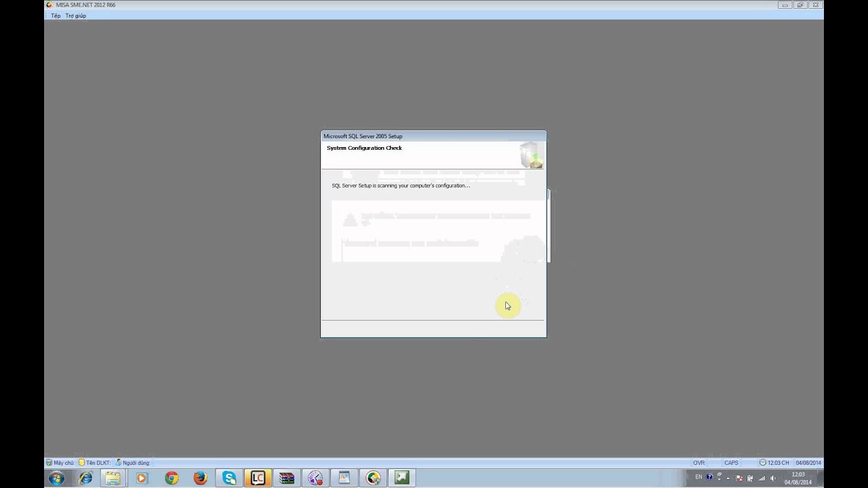The image size is (868, 488).
Task: Click the blue help icon in system tray
Action: click(709, 477)
